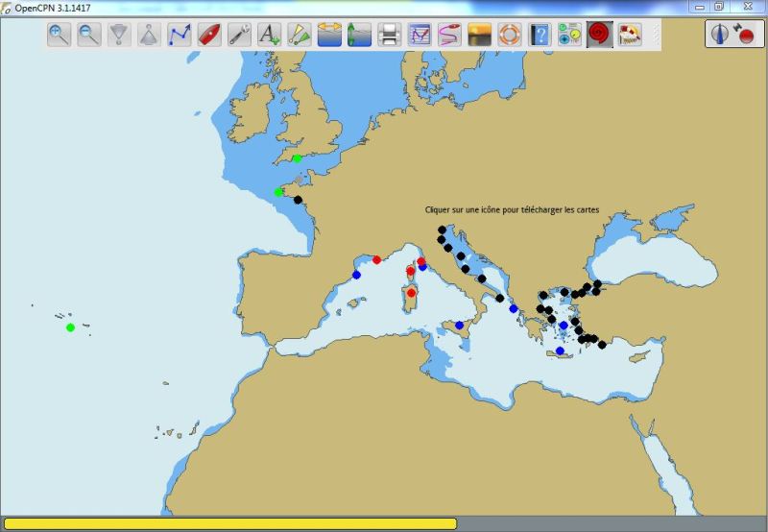Click the chart downloader plugin icon at toolbar end
Viewport: 768px width, 532px height.
630,35
